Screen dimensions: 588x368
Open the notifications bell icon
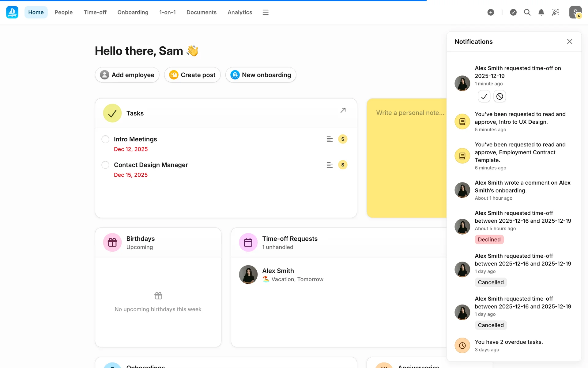coord(541,12)
